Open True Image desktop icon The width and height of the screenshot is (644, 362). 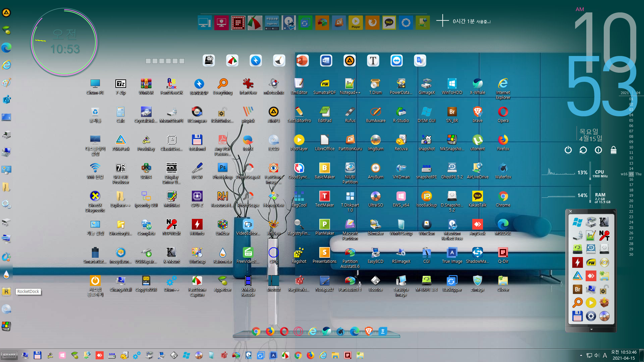(x=452, y=255)
